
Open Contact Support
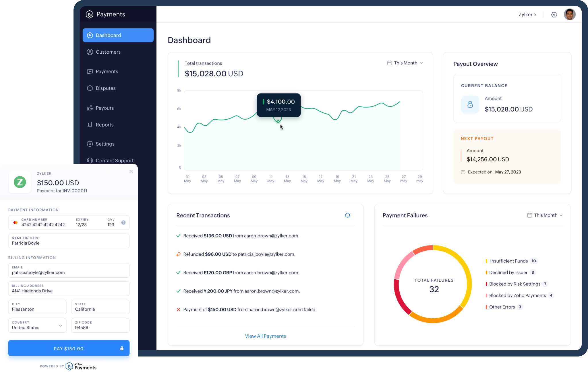point(115,160)
